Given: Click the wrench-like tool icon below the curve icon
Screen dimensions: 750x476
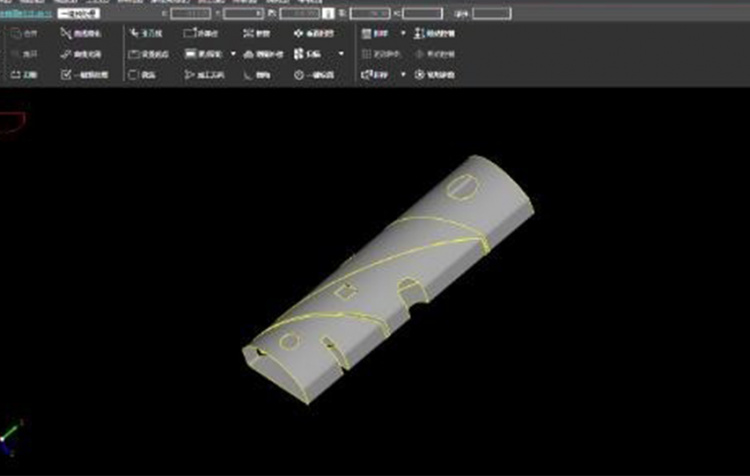Looking at the screenshot, I should click(66, 54).
